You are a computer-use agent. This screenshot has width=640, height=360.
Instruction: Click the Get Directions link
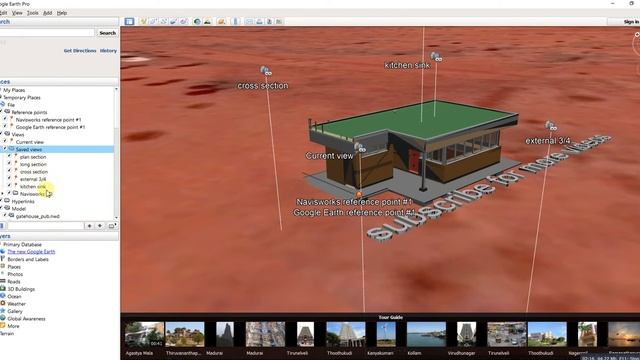tap(80, 51)
